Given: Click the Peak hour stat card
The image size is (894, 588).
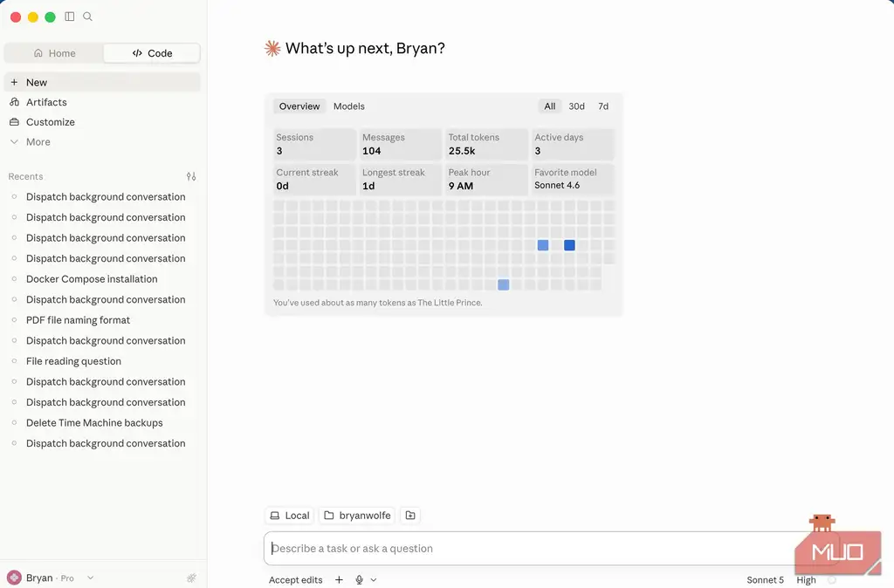Looking at the screenshot, I should 486,179.
